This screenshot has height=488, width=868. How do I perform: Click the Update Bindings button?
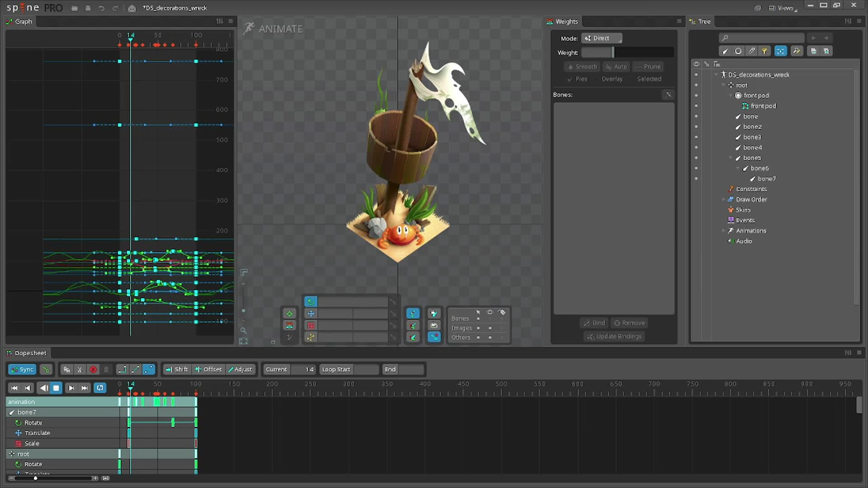(613, 336)
